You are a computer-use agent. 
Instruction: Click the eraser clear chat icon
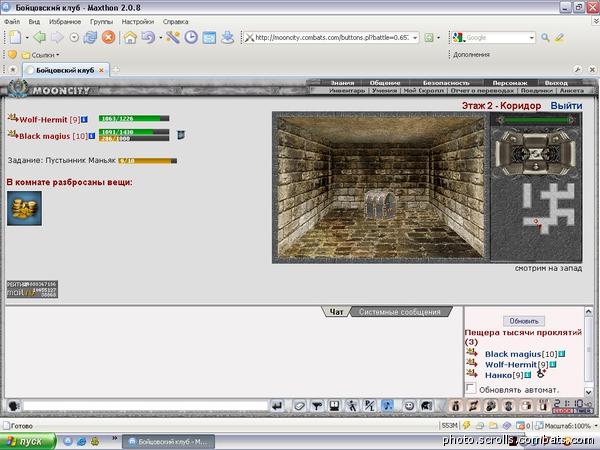[299, 406]
